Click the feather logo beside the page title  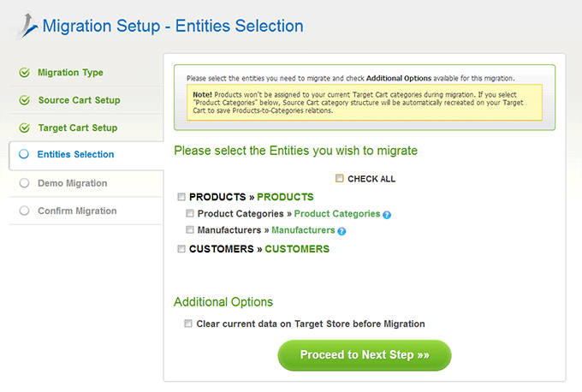(25, 26)
